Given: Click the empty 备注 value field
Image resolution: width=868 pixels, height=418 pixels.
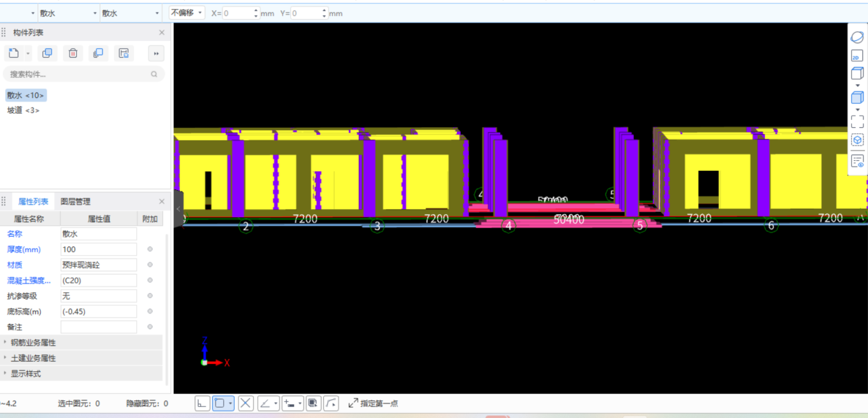Looking at the screenshot, I should [x=98, y=327].
